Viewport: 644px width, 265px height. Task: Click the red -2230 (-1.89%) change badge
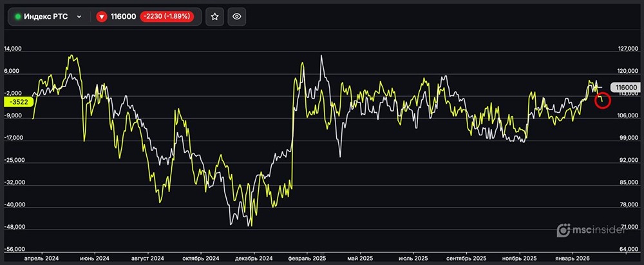coord(167,17)
